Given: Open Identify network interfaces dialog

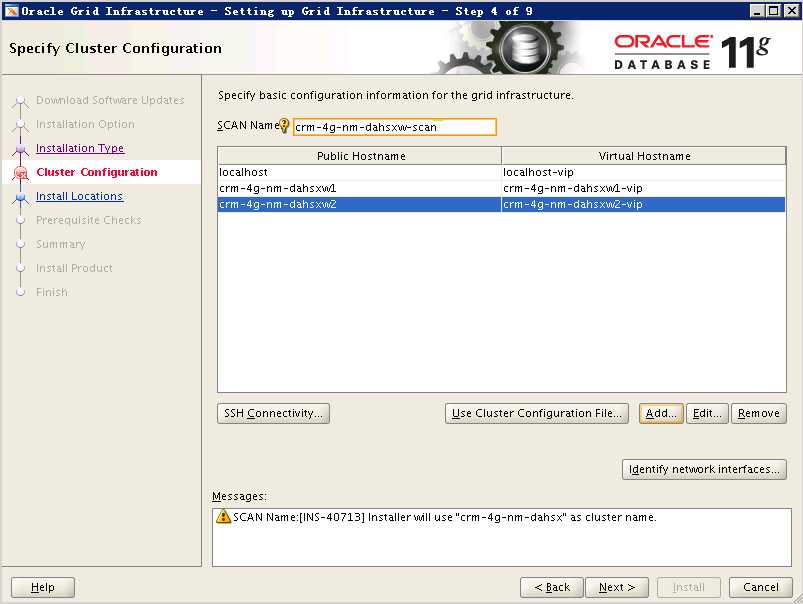Looking at the screenshot, I should click(x=704, y=469).
